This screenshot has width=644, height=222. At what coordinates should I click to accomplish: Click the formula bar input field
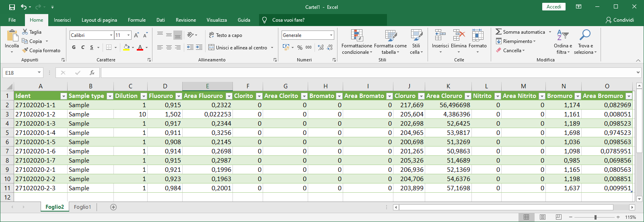pos(368,73)
